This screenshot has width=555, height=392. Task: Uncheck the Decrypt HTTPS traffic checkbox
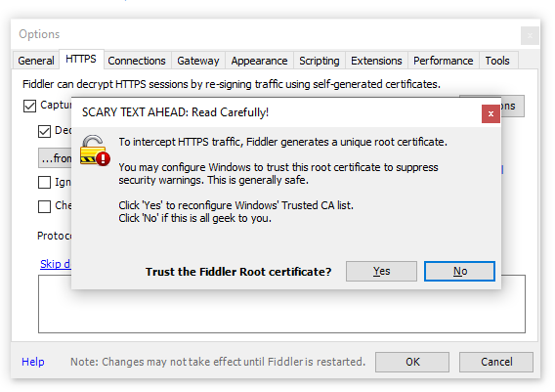click(44, 131)
